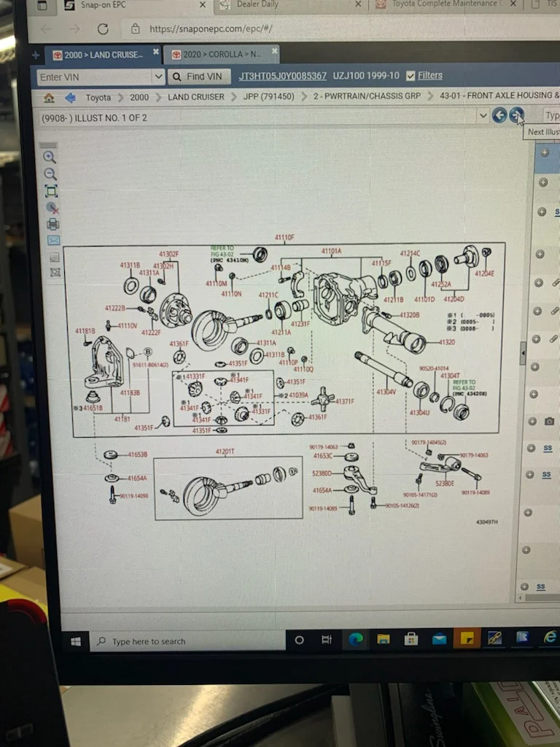560x747 pixels.
Task: Collapse the parts list panel handle
Action: [523, 353]
